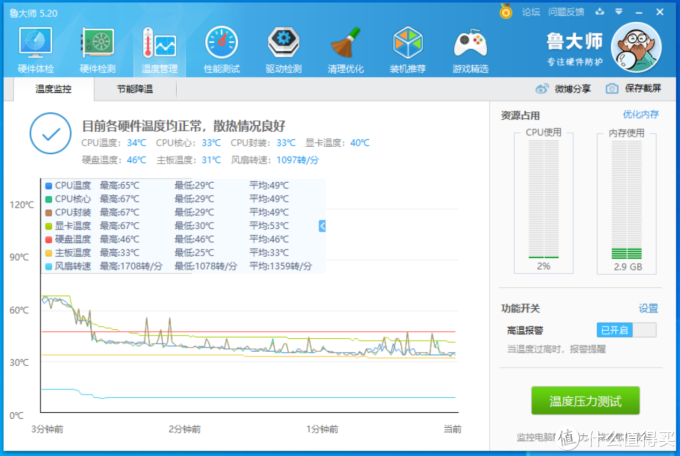Image resolution: width=680 pixels, height=456 pixels.
Task: Click the 当温度过高时, 报警提醒 description
Action: (556, 349)
